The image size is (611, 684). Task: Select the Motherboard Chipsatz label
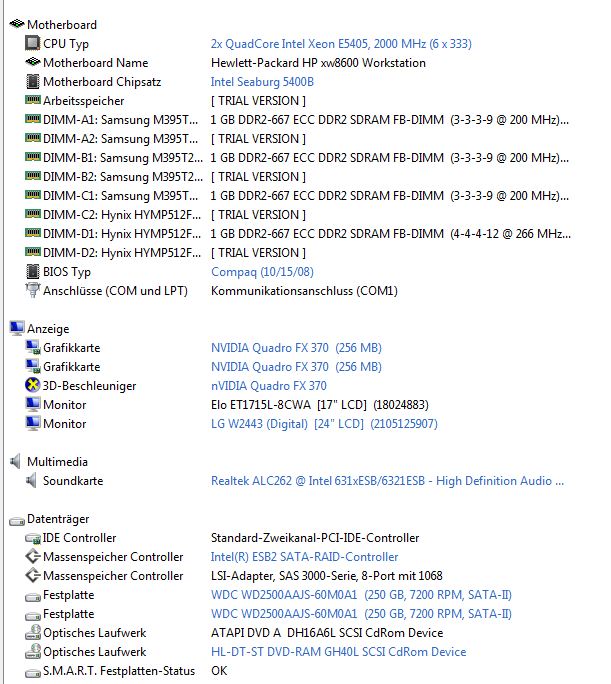pyautogui.click(x=102, y=82)
